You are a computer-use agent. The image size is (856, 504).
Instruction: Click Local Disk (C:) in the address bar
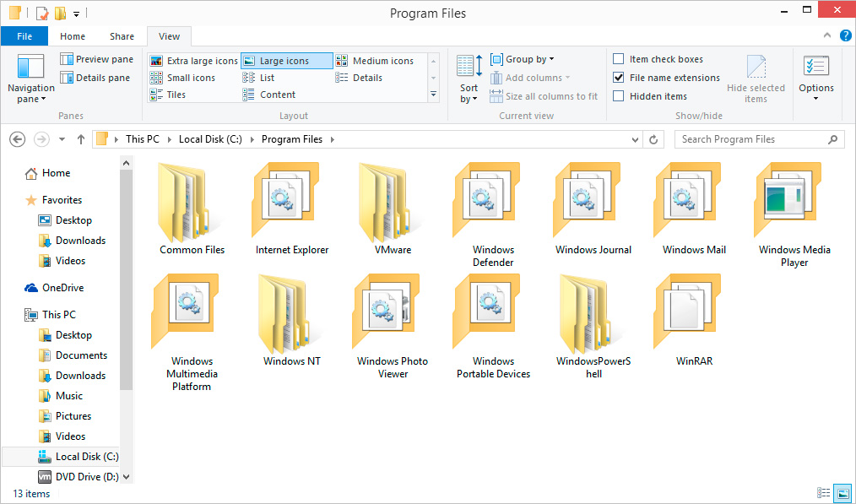tap(210, 139)
